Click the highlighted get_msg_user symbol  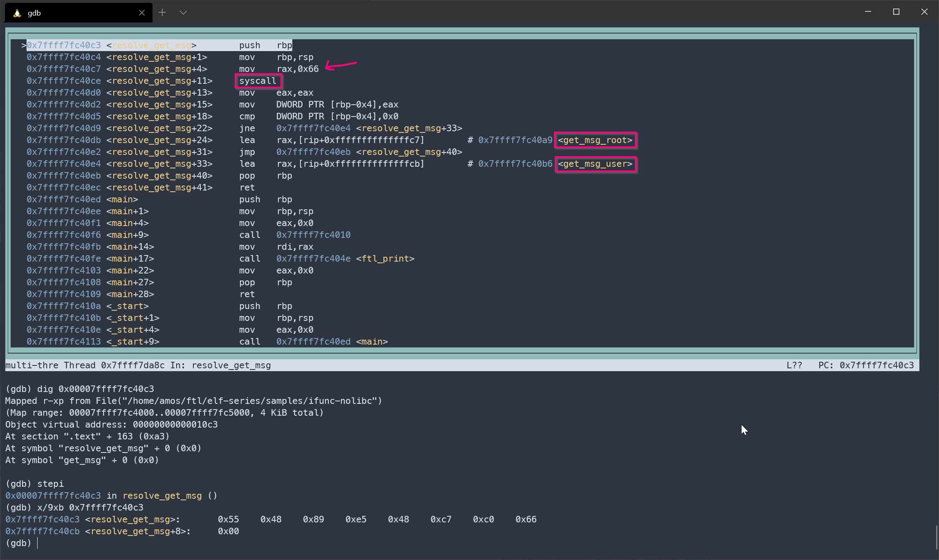click(595, 164)
